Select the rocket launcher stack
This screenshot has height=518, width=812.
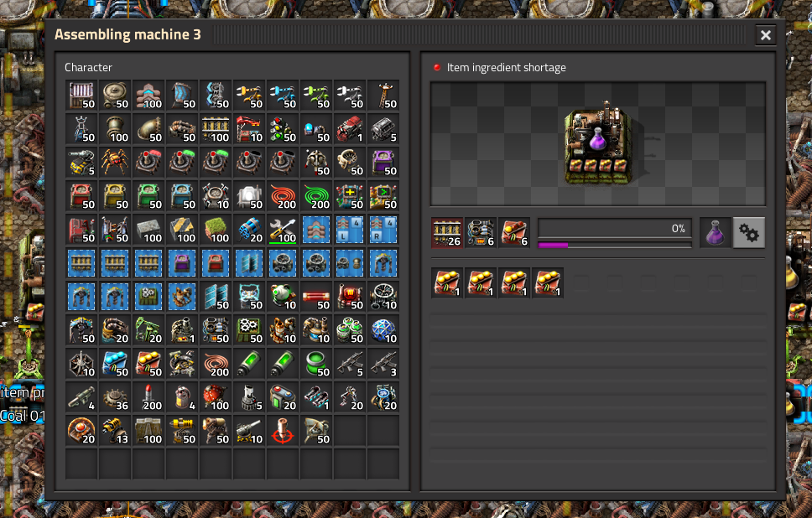81,397
